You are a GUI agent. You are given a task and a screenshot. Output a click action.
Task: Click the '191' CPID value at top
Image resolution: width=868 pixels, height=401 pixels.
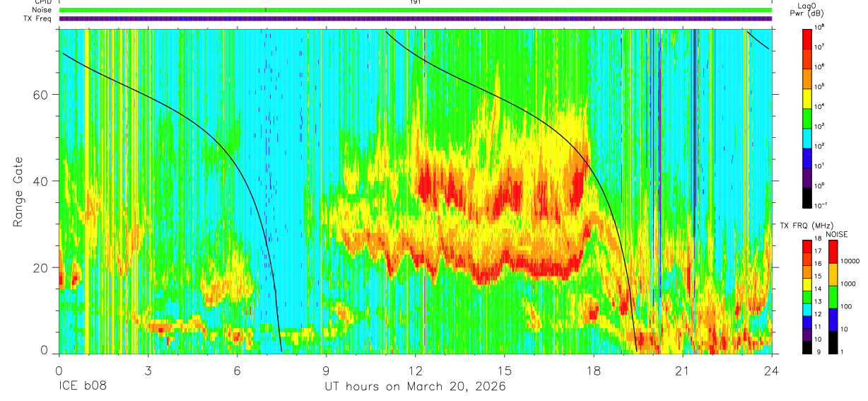coord(416,2)
